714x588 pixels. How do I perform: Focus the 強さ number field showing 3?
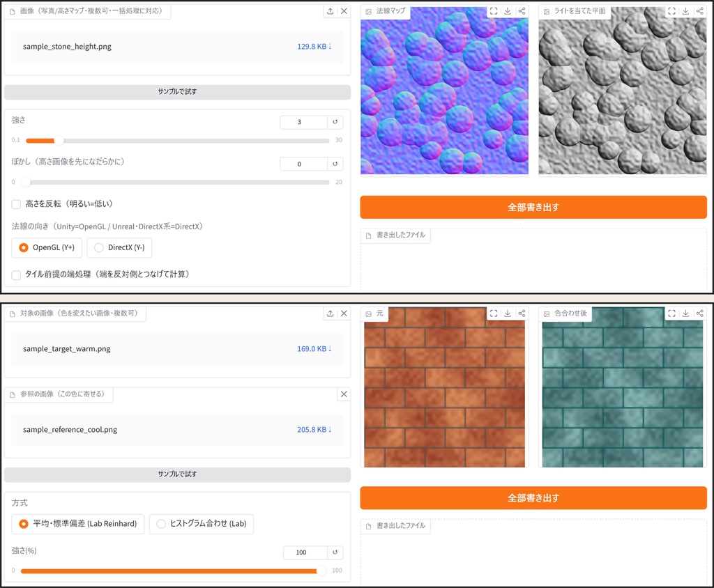point(303,122)
